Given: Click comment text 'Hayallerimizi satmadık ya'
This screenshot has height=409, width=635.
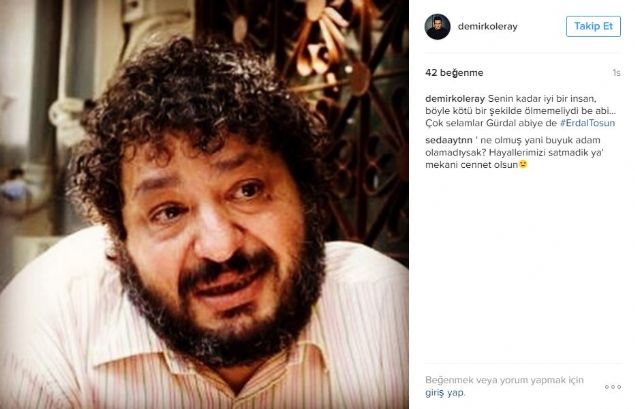Looking at the screenshot, I should (x=544, y=153).
